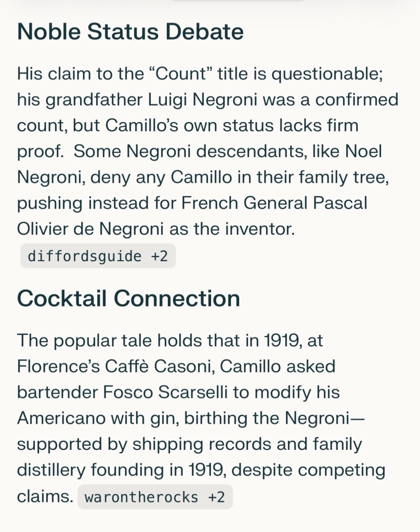Click the "Noble Status Debate" heading
This screenshot has width=420, height=532.
click(x=130, y=32)
